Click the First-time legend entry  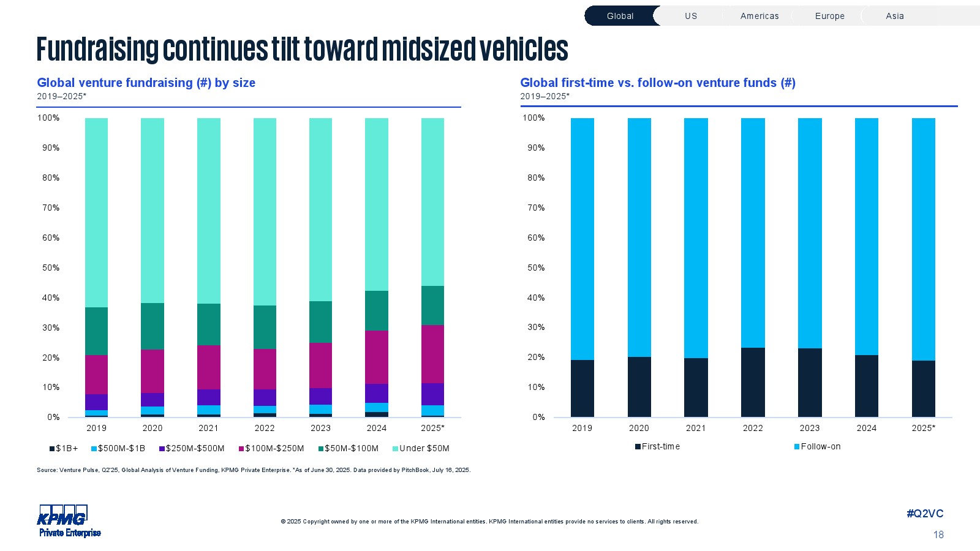[657, 447]
